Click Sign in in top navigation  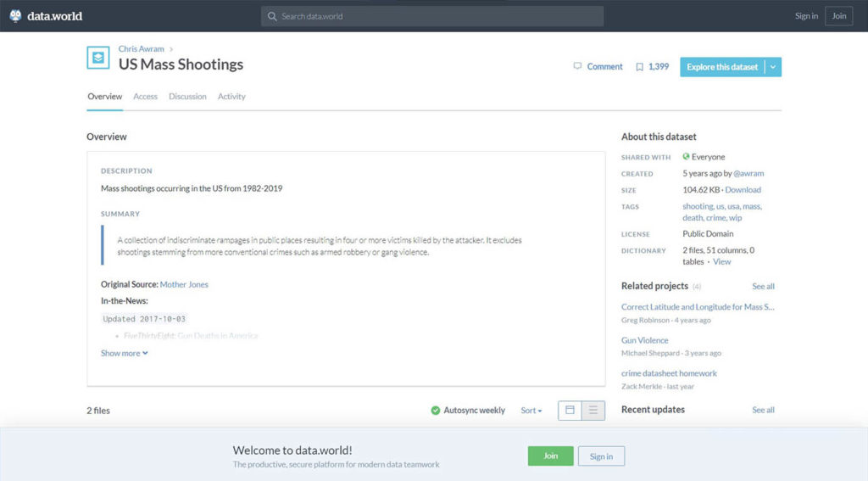coord(806,16)
